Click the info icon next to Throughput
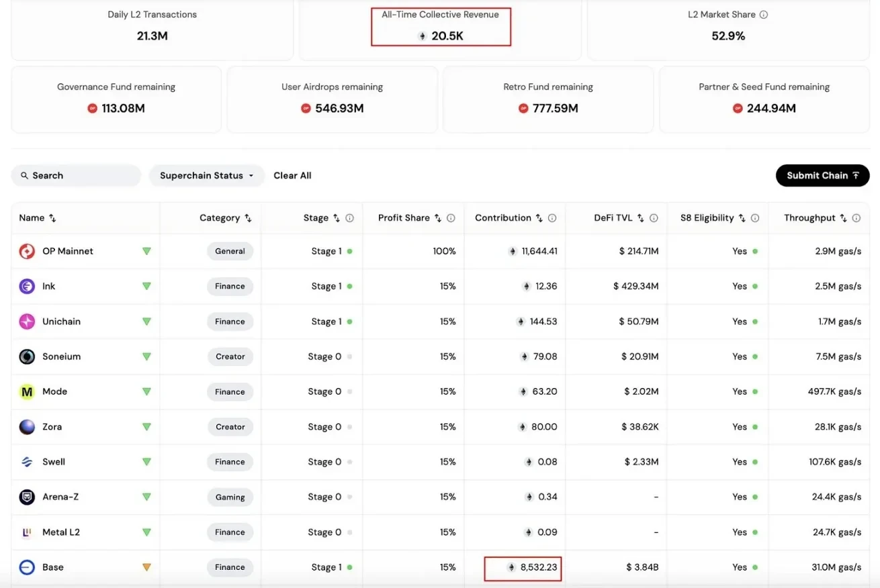This screenshot has height=588, width=880. (x=855, y=217)
